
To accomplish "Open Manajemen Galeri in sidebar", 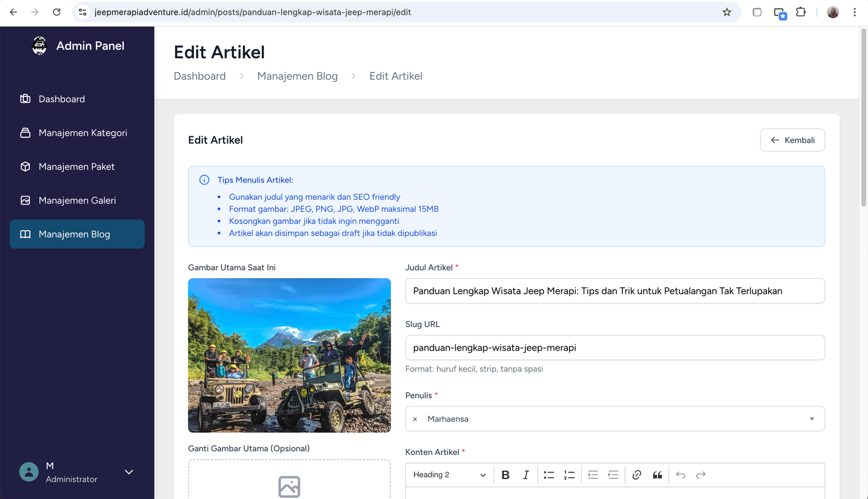I will click(x=77, y=200).
